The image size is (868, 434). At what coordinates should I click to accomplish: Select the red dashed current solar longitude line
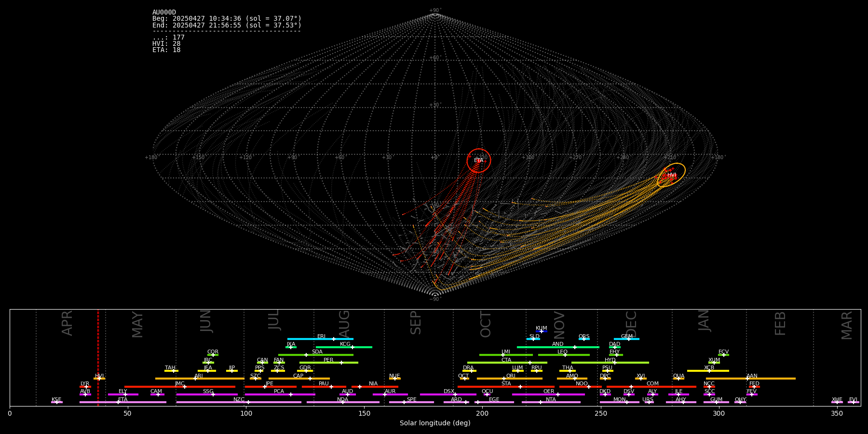98,357
